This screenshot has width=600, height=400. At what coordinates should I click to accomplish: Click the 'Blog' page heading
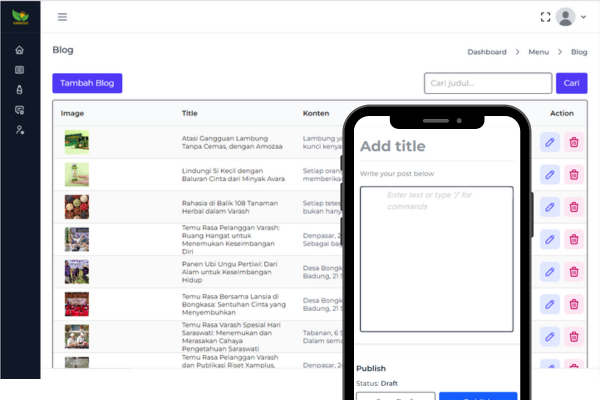pos(63,50)
